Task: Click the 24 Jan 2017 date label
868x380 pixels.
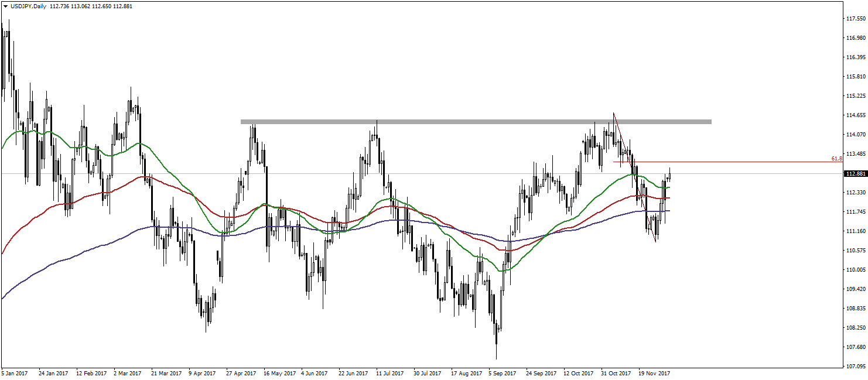Action: [x=53, y=373]
